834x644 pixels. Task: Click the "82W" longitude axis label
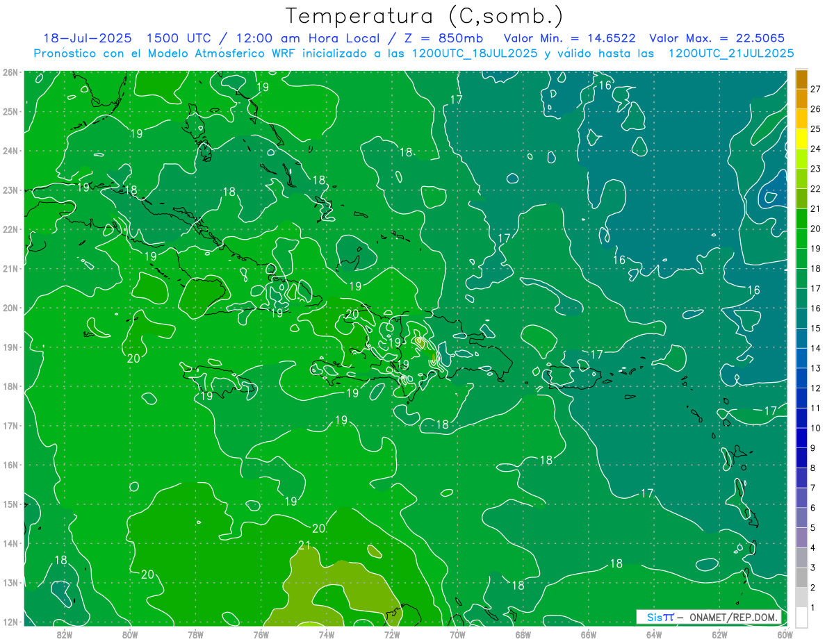pyautogui.click(x=65, y=634)
